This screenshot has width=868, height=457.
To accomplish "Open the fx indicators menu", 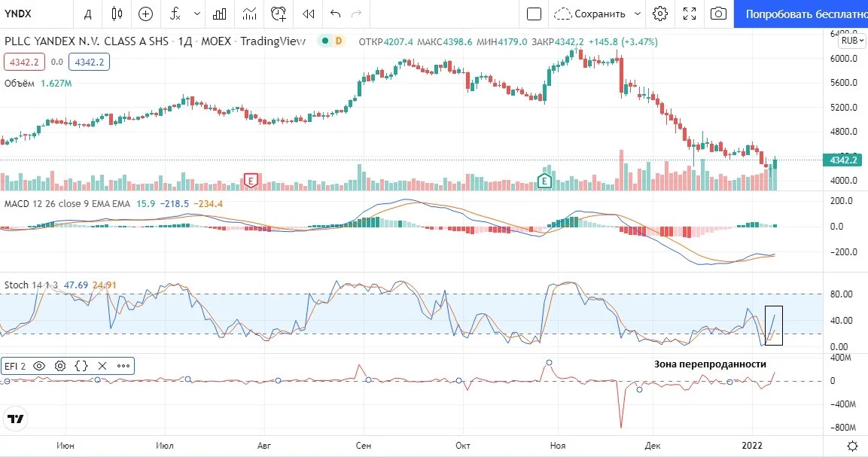I will [175, 14].
